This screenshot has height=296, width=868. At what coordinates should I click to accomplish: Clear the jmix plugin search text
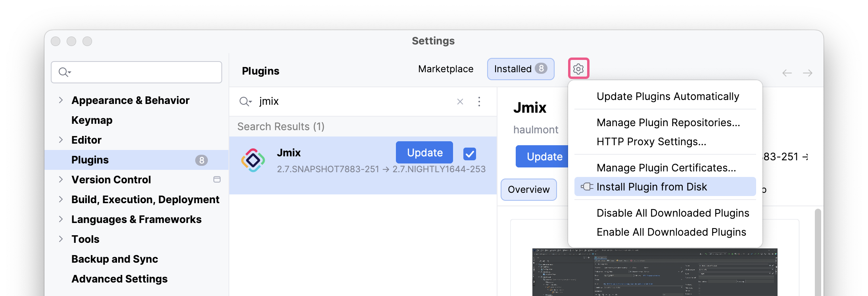point(460,102)
